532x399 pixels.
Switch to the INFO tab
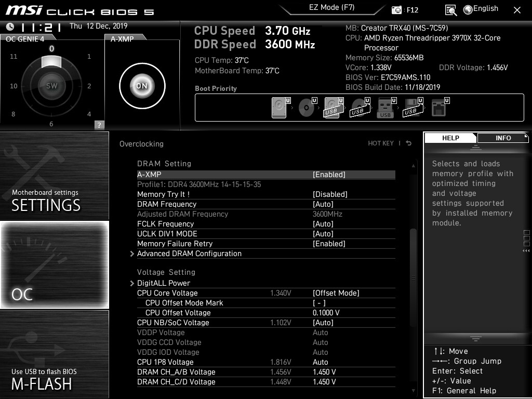pyautogui.click(x=503, y=138)
